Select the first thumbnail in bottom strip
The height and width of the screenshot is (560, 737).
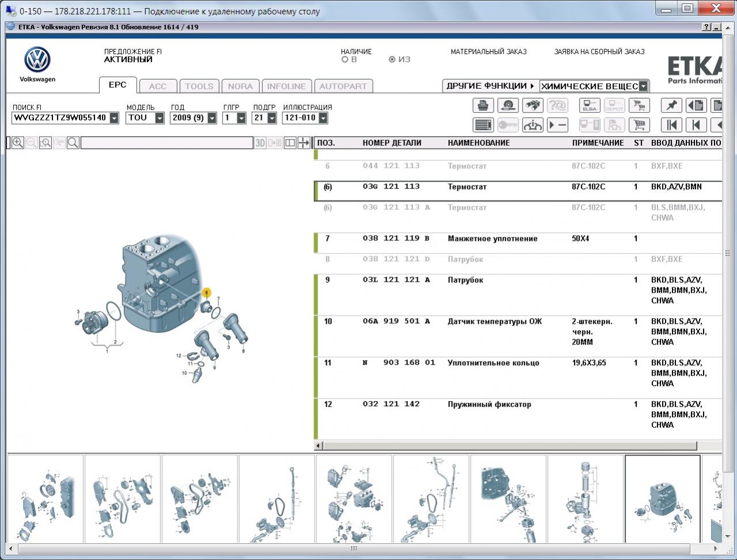(x=45, y=498)
